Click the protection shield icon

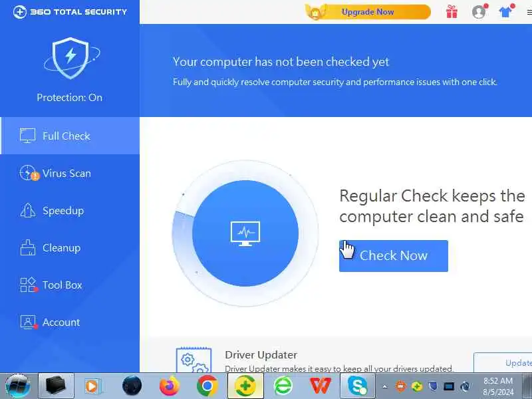click(71, 58)
